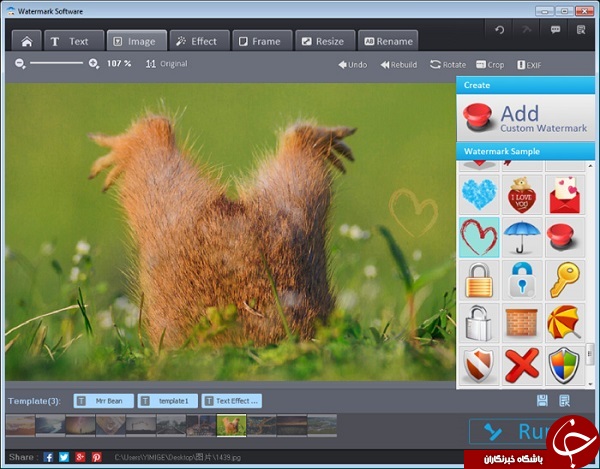
Task: Share on Facebook
Action: (48, 457)
